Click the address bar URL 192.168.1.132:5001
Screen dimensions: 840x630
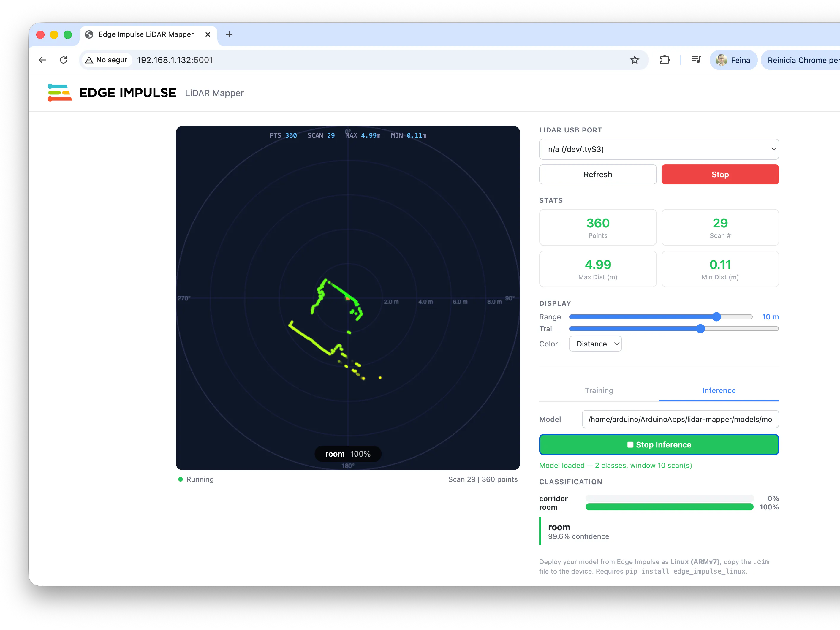click(x=175, y=60)
